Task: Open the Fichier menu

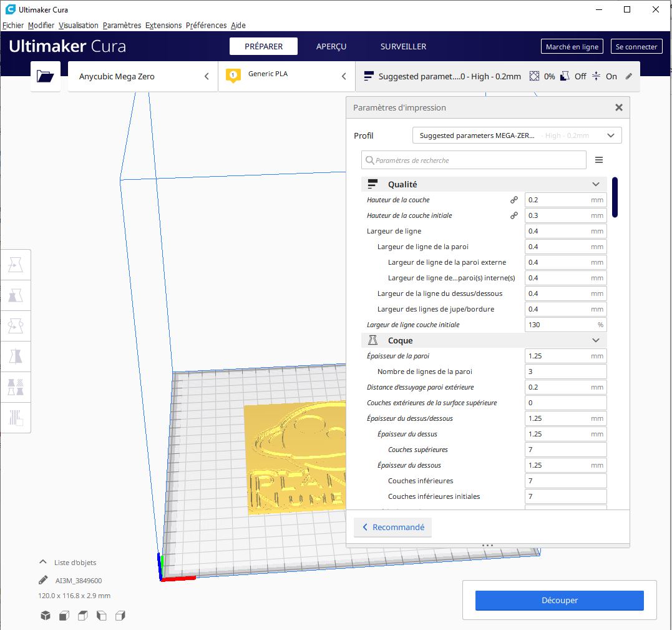Action: tap(13, 26)
